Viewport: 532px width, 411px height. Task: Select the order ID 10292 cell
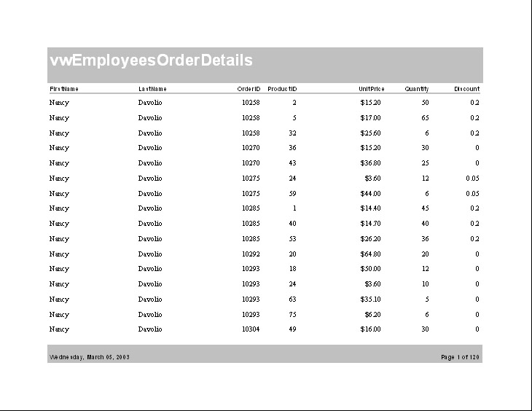pos(251,254)
